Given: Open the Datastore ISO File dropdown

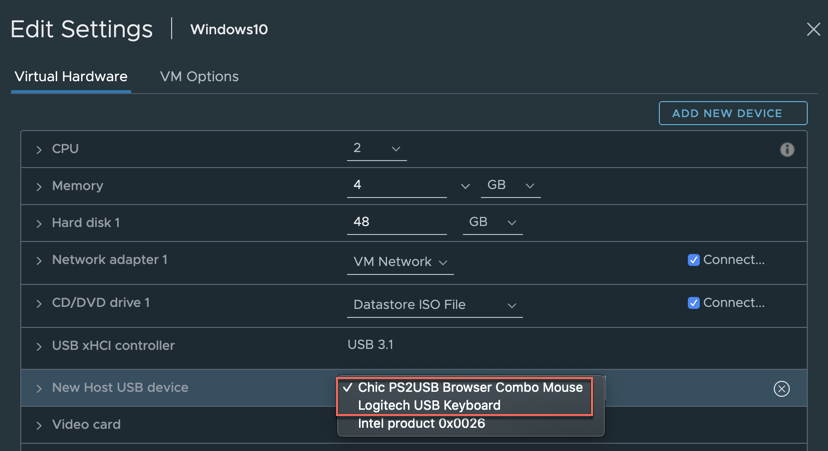Looking at the screenshot, I should (434, 305).
